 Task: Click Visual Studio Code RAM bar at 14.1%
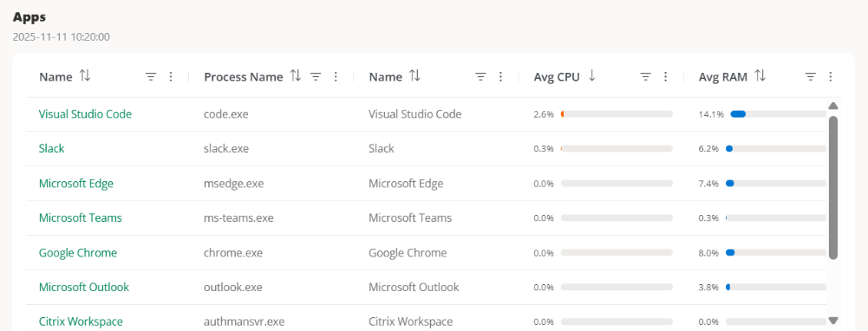click(x=778, y=114)
